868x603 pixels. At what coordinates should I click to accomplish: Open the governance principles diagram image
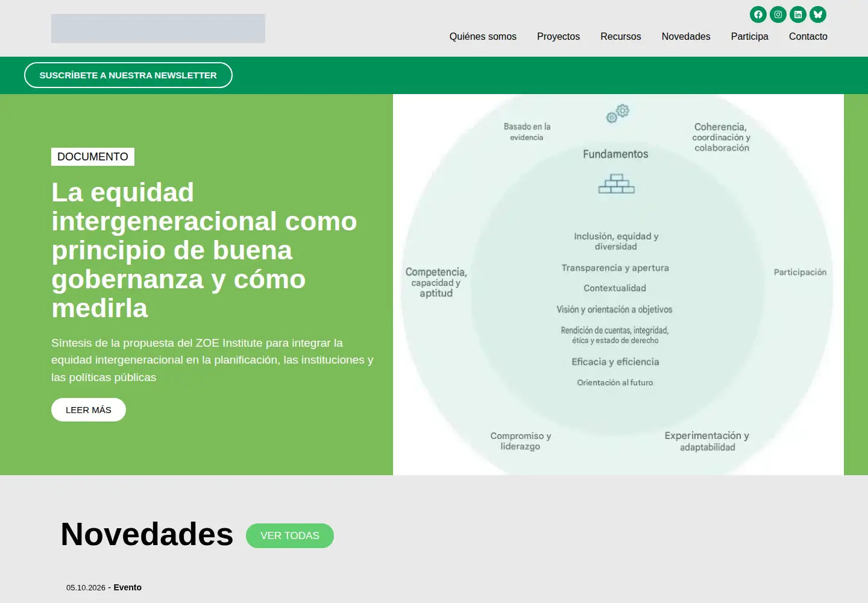click(618, 285)
